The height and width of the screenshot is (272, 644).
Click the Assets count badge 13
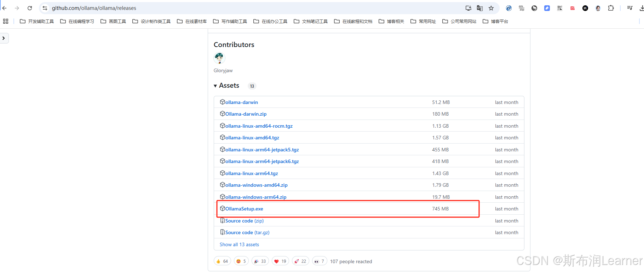(x=252, y=86)
